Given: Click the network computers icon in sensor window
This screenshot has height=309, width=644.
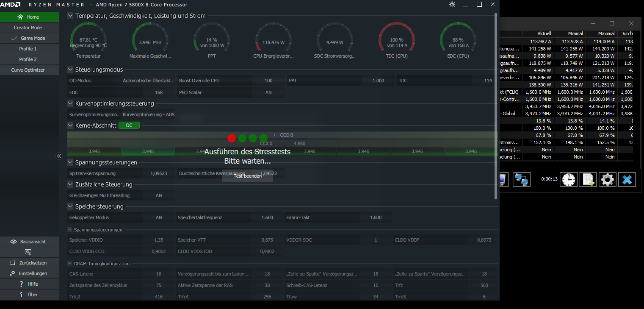Looking at the screenshot, I should point(522,179).
